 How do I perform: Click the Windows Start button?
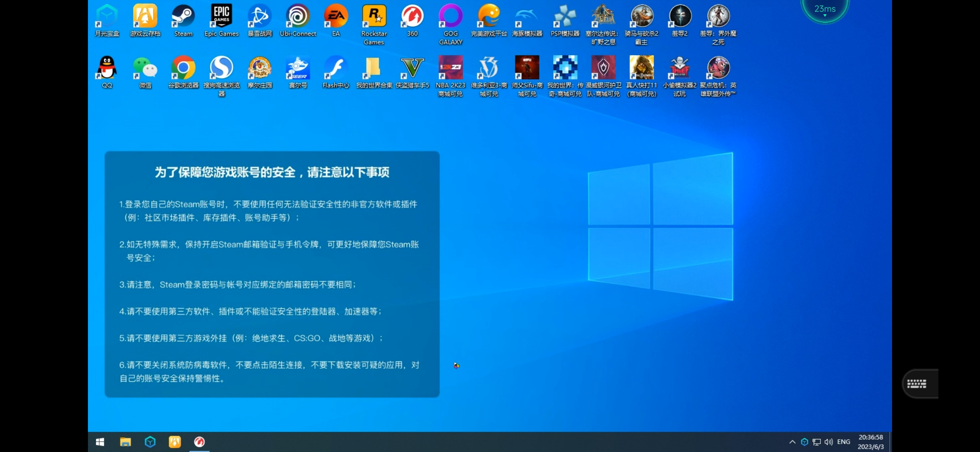100,442
